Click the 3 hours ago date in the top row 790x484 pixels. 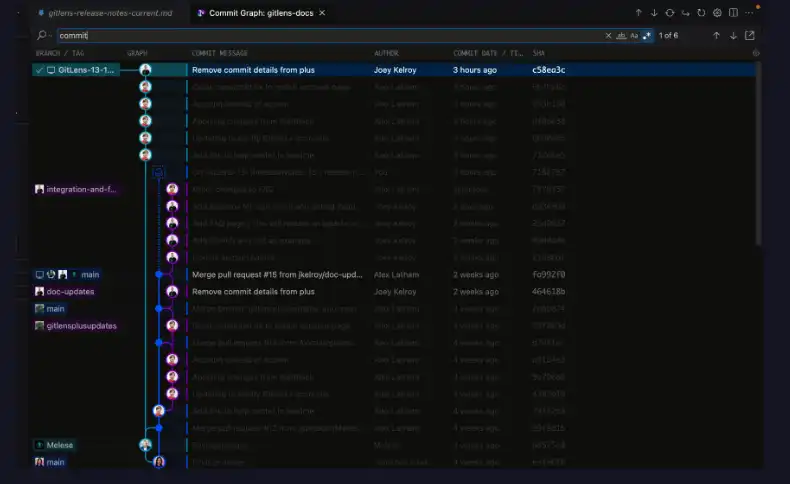(475, 70)
